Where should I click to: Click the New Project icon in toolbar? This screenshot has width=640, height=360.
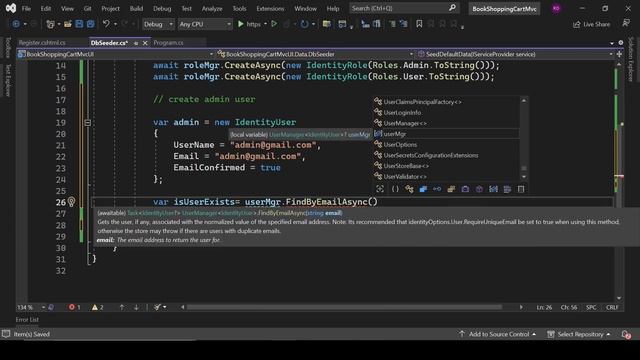point(50,24)
